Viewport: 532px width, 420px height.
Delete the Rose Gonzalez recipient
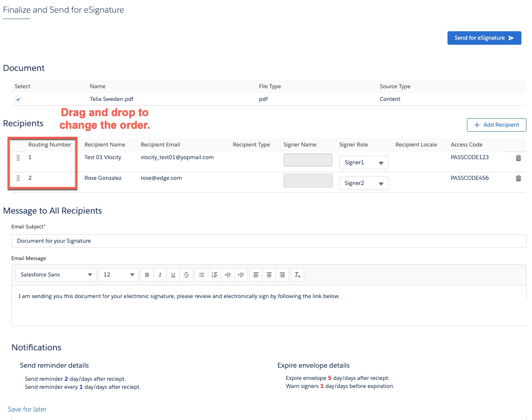pyautogui.click(x=518, y=178)
